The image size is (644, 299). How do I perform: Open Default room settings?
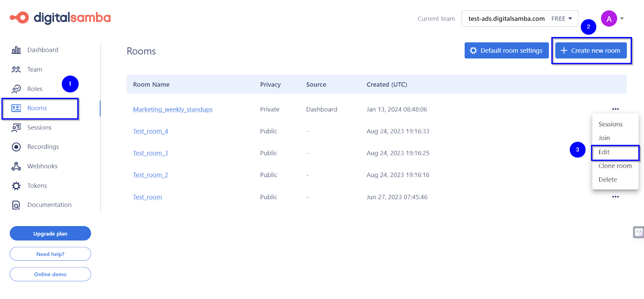(506, 50)
